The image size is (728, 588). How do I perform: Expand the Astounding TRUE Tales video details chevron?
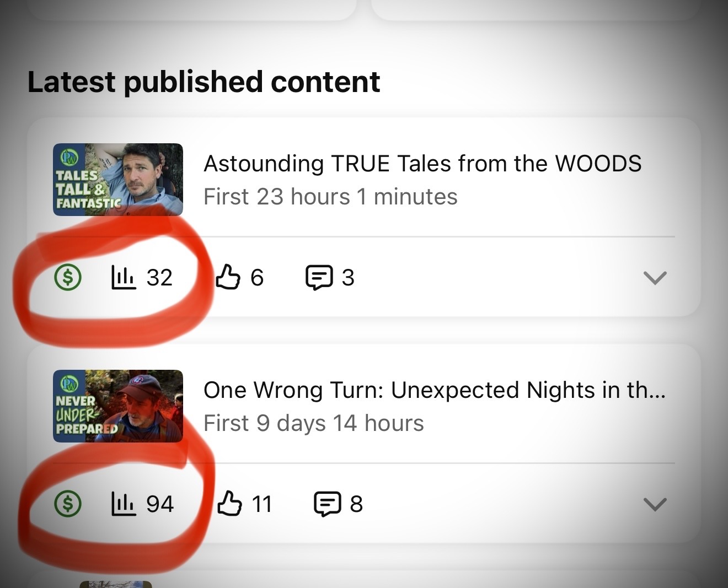(655, 278)
